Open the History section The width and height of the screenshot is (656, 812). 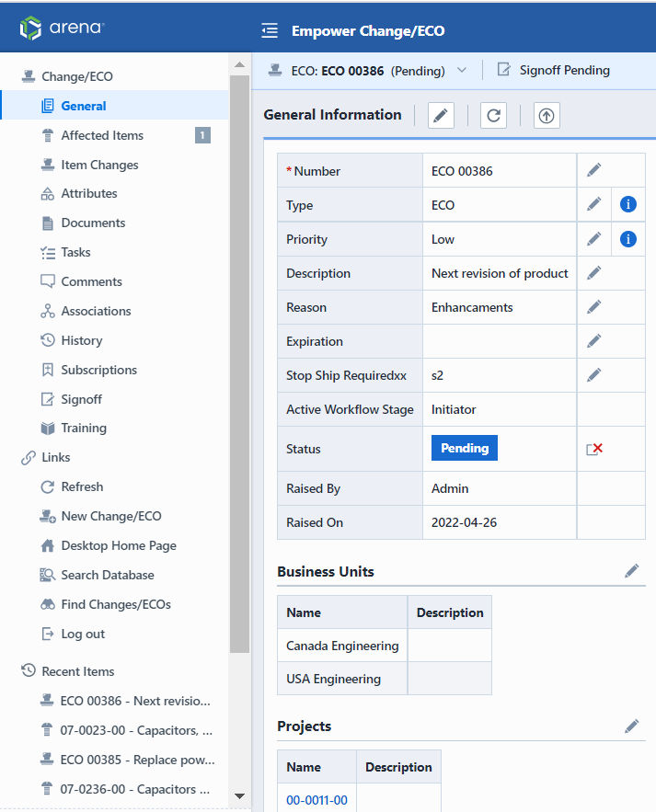81,340
